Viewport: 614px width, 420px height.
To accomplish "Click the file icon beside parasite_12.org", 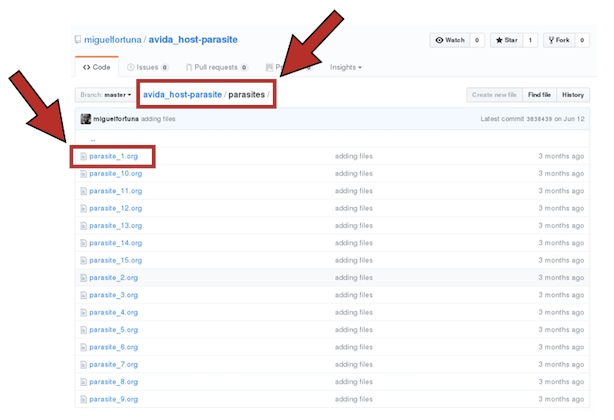I will (83, 208).
